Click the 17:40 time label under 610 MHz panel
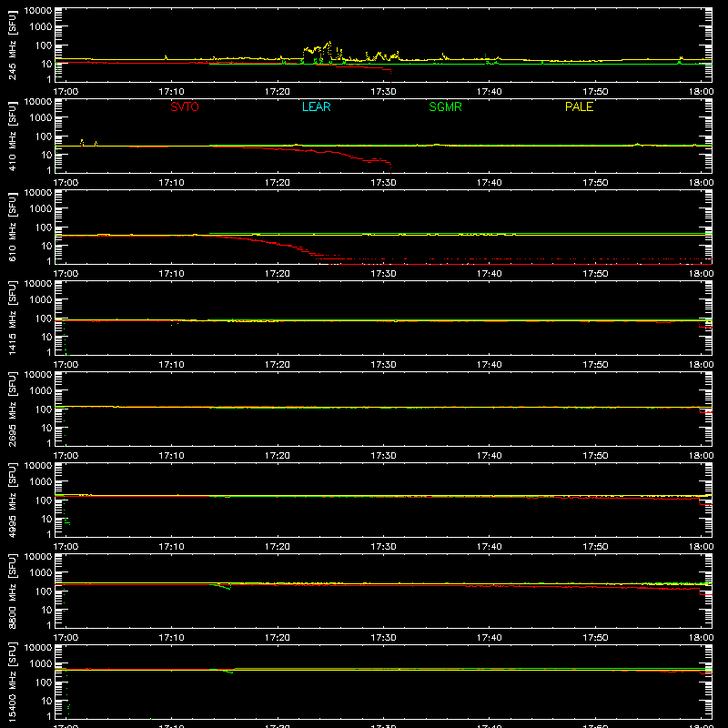 [489, 274]
